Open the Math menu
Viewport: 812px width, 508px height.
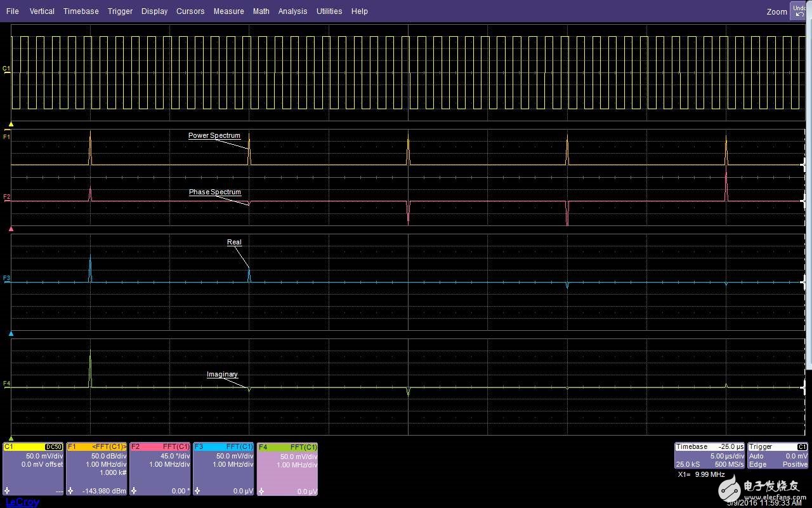pyautogui.click(x=261, y=11)
